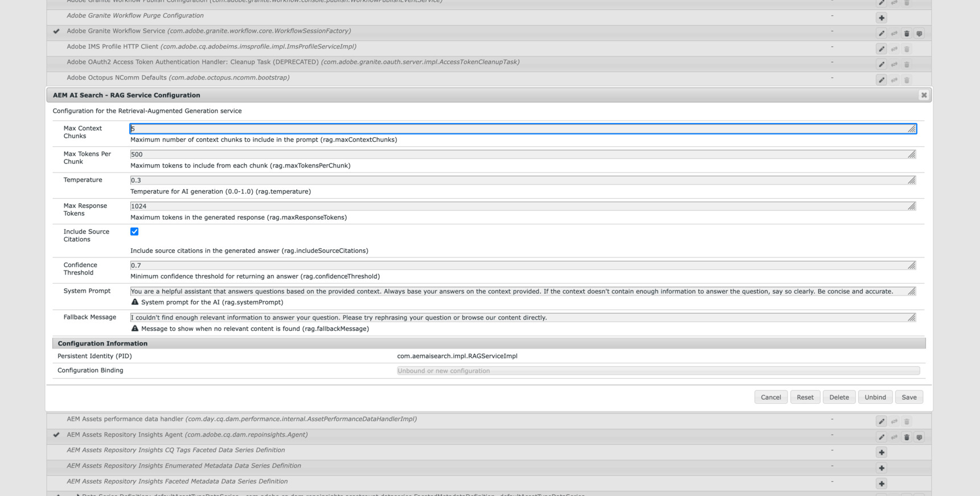
Task: Click into the Max Tokens Per Chunk field
Action: [523, 154]
